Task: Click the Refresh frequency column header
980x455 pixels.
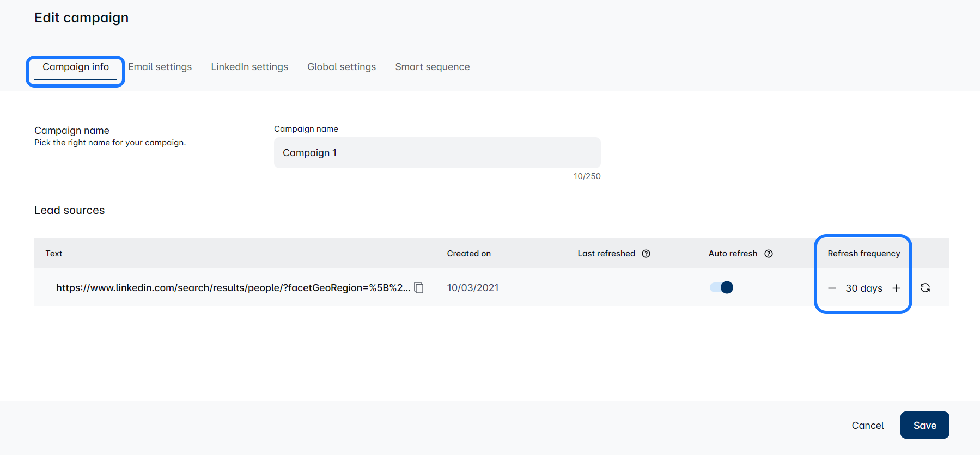Action: pos(863,254)
